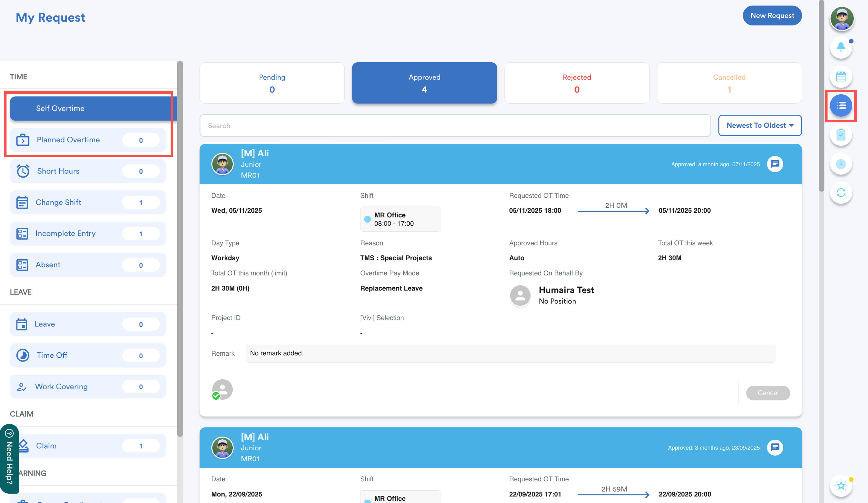The height and width of the screenshot is (503, 868).
Task: Click the My Request list icon
Action: pos(841,106)
